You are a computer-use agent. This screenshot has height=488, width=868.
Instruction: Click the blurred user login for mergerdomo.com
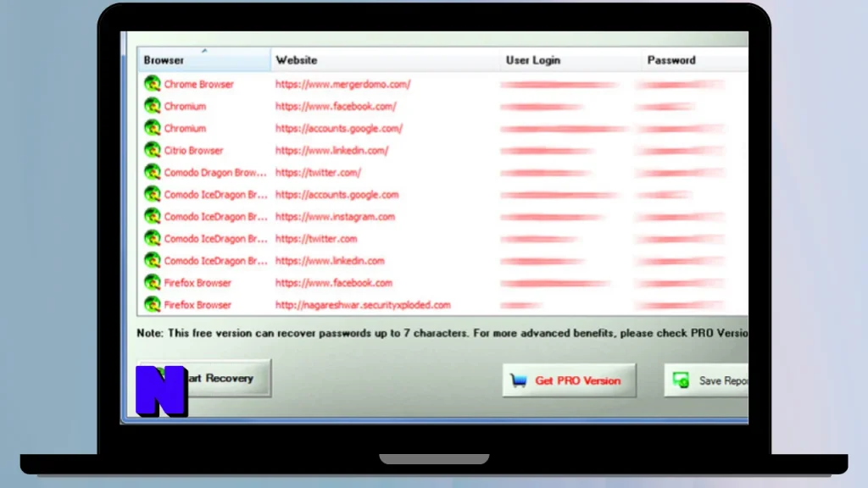pos(559,85)
